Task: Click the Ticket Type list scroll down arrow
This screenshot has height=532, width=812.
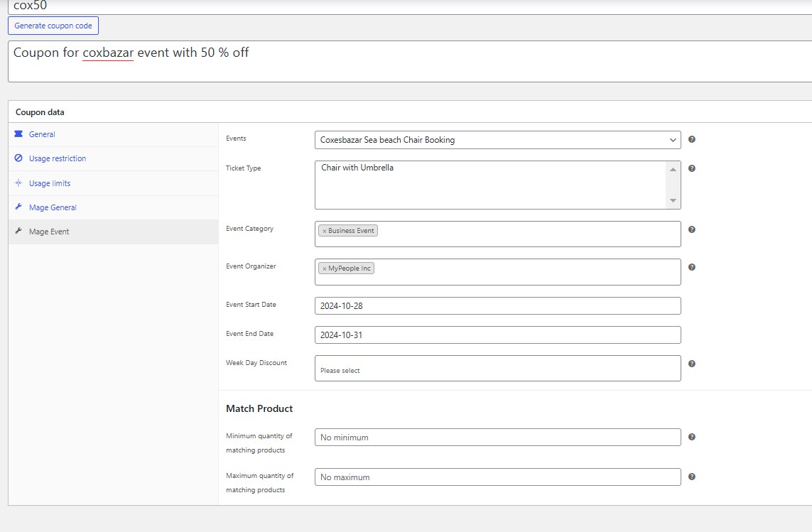Action: (673, 200)
